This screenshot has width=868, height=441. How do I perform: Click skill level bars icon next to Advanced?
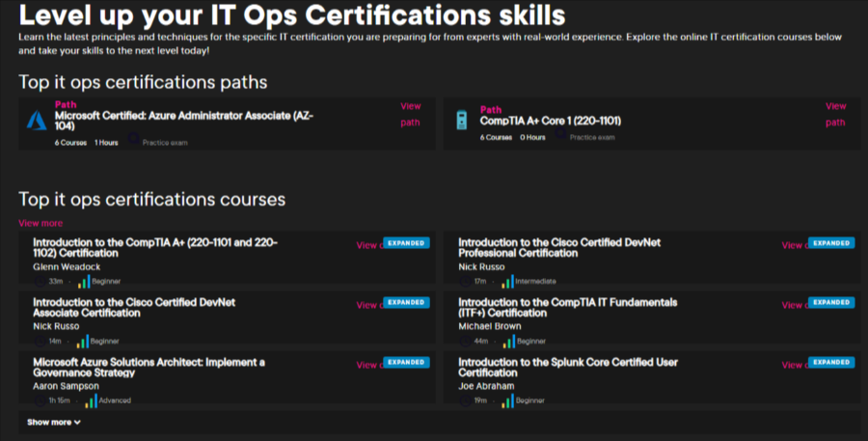pyautogui.click(x=91, y=400)
